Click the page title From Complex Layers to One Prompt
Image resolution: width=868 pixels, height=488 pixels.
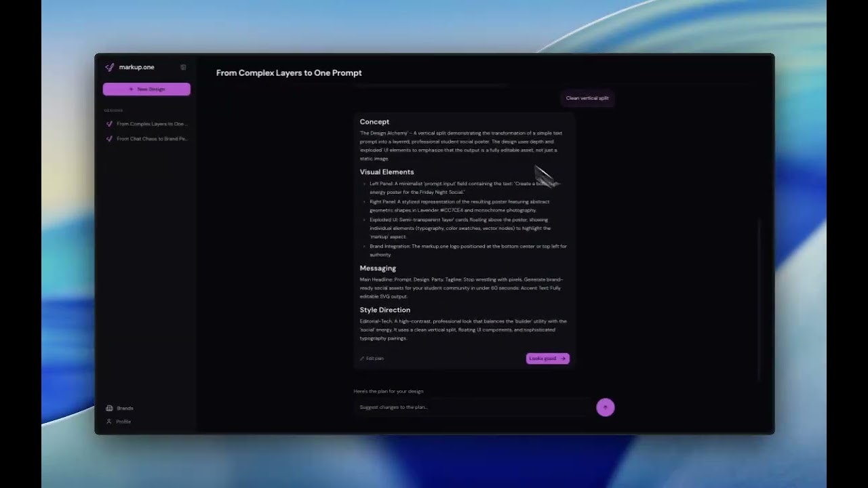click(289, 73)
